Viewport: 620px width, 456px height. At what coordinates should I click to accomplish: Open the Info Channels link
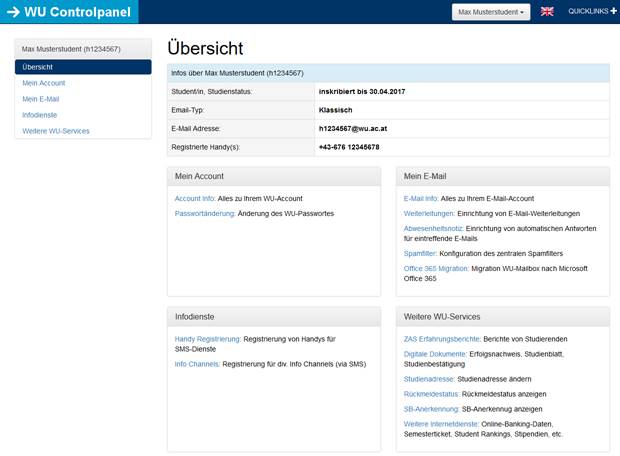197,364
